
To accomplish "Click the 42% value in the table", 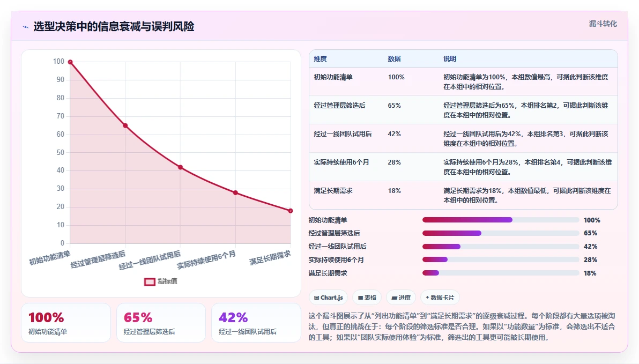I will (x=395, y=133).
